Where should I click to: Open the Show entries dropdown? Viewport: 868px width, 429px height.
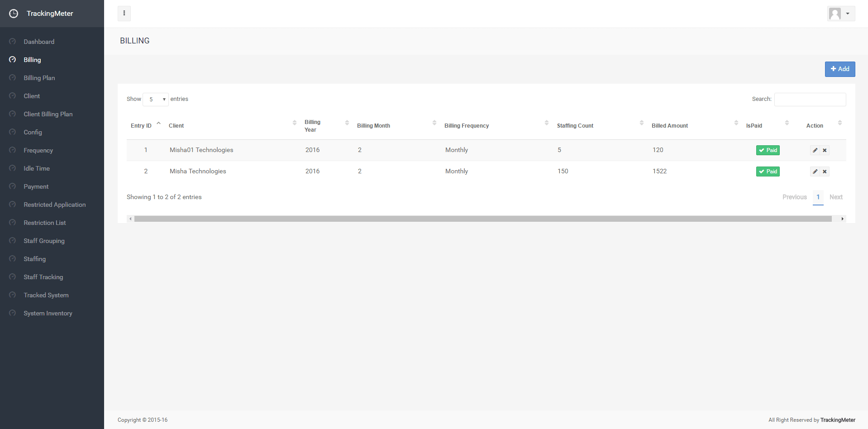click(x=156, y=100)
